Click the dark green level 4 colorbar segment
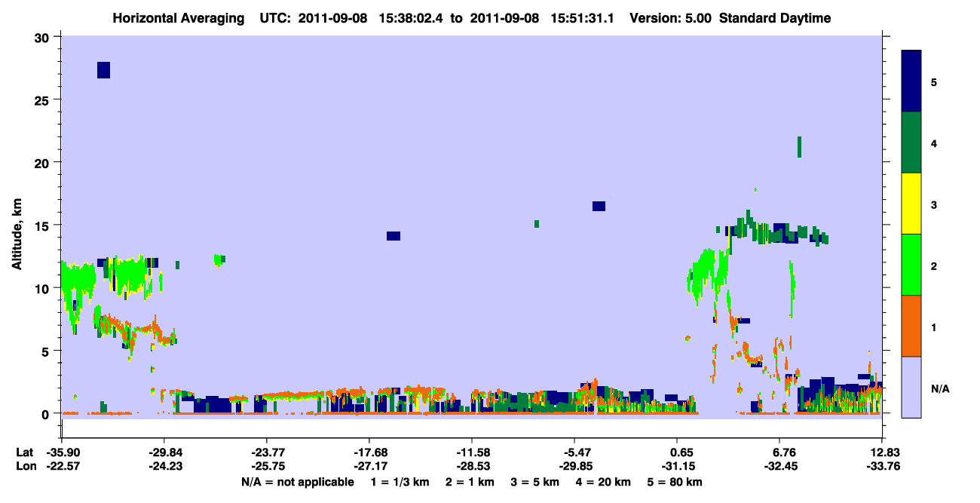 click(911, 143)
